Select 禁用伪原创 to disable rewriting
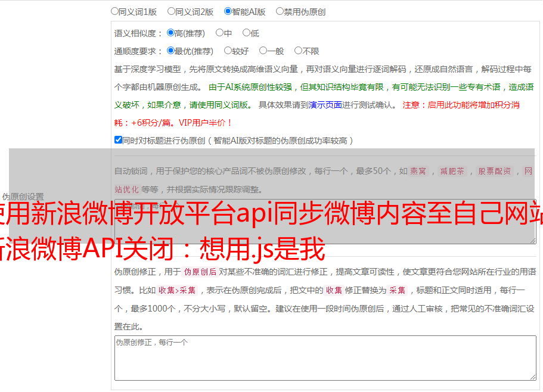Screen dimensions: 543x392 280,11
